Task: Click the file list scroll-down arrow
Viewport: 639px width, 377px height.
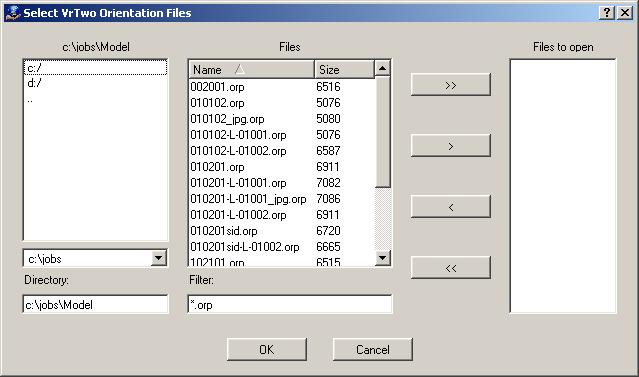Action: coord(382,258)
